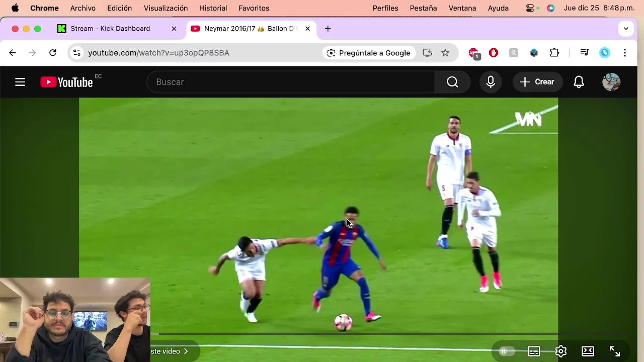The image size is (644, 362).
Task: Open macOS Control Center icon
Action: click(530, 8)
